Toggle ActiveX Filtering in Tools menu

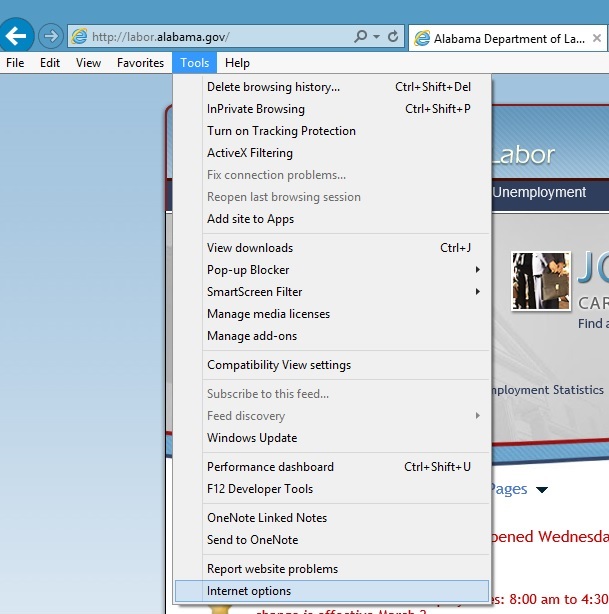tap(250, 153)
